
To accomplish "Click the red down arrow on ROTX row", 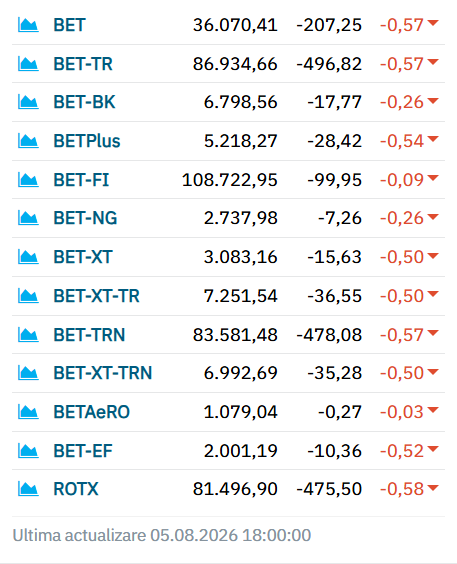I will [433, 487].
